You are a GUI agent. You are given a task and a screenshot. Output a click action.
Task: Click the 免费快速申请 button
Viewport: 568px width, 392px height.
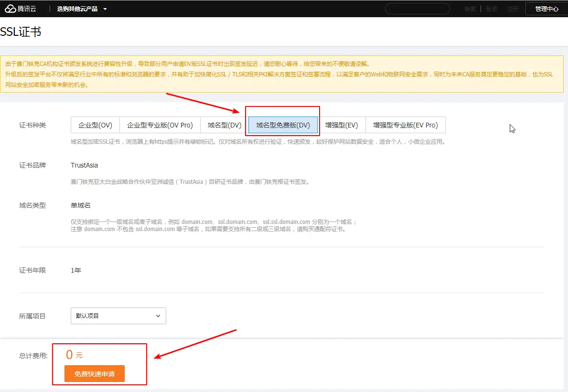coord(95,373)
